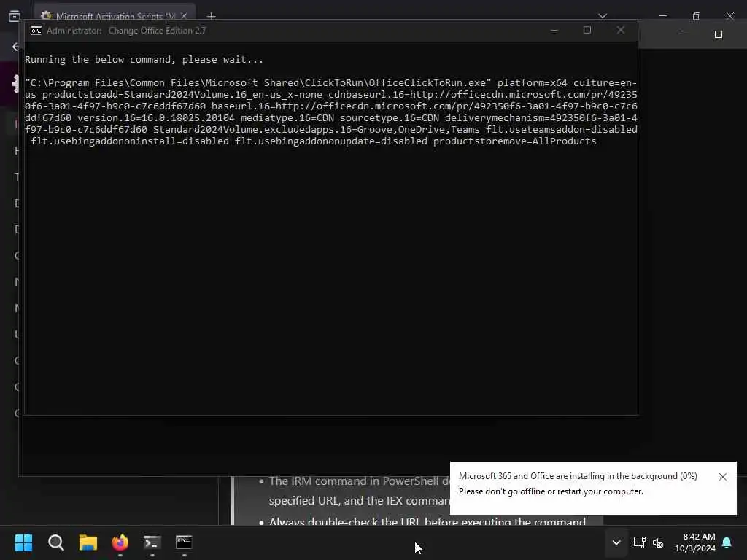Open the network status tray icon
747x560 pixels.
click(x=639, y=542)
